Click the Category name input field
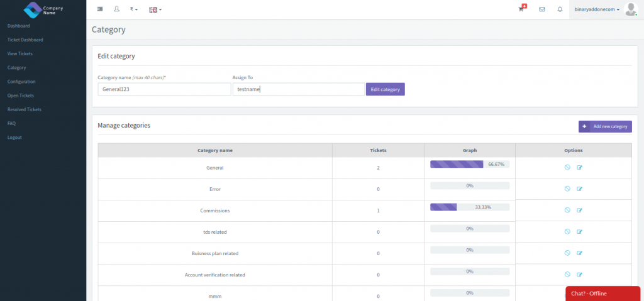The image size is (644, 301). [x=164, y=89]
